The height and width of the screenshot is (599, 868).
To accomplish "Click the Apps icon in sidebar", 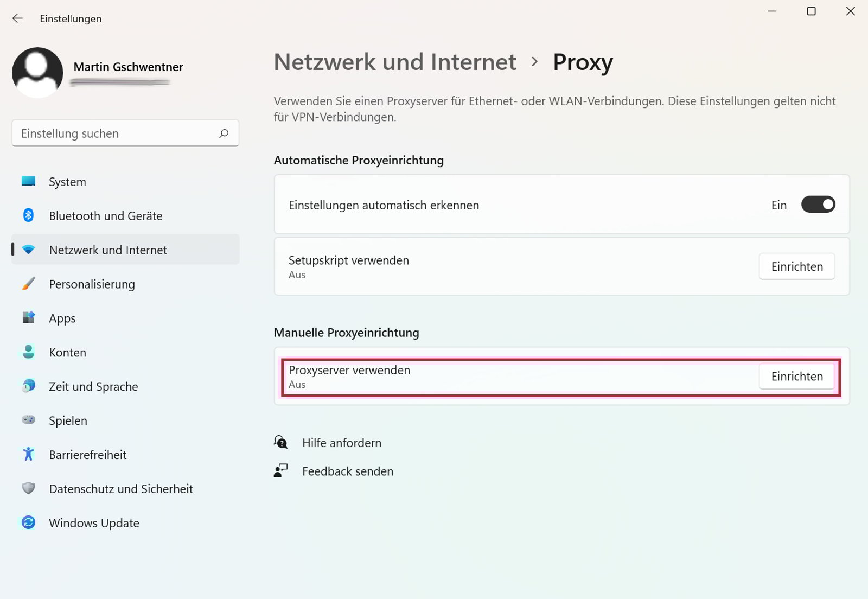I will pyautogui.click(x=28, y=318).
